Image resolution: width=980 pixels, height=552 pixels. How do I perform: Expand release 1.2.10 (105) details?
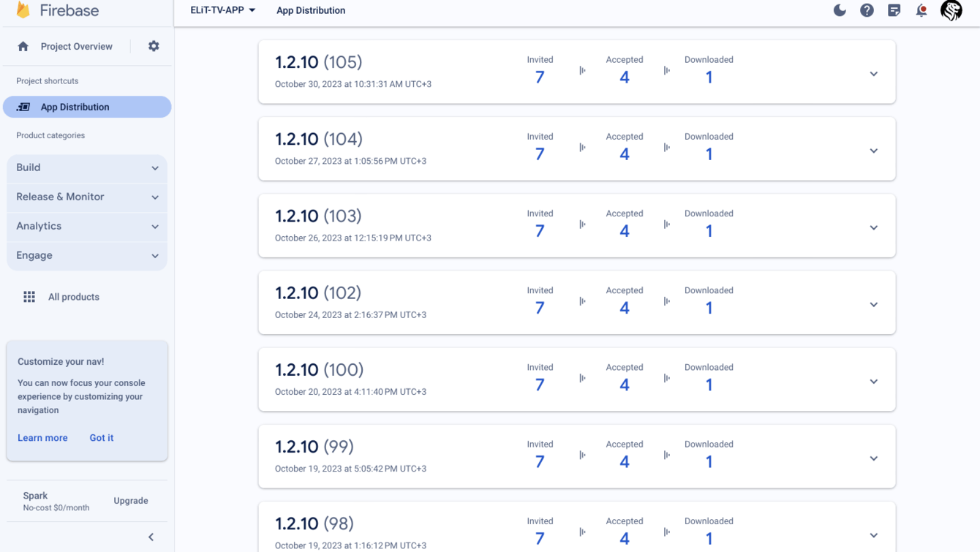coord(873,74)
